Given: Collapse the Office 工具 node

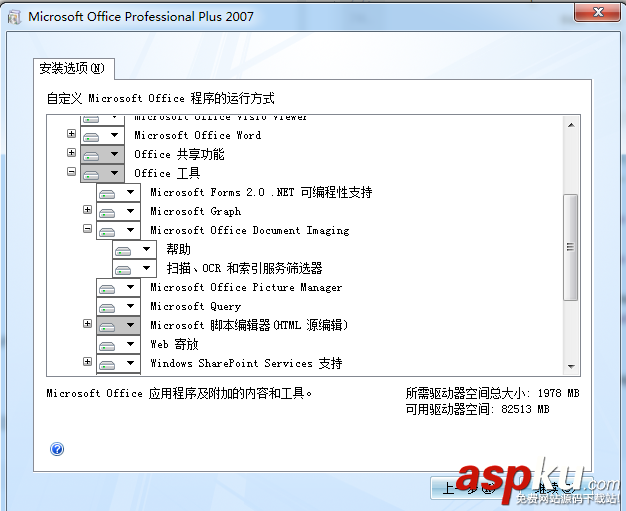Looking at the screenshot, I should [71, 172].
